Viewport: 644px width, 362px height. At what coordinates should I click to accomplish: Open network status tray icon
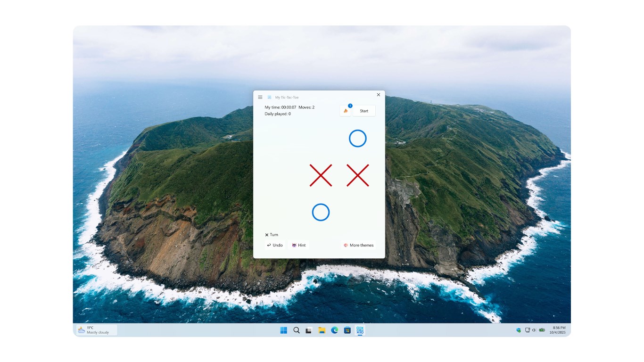pyautogui.click(x=528, y=330)
